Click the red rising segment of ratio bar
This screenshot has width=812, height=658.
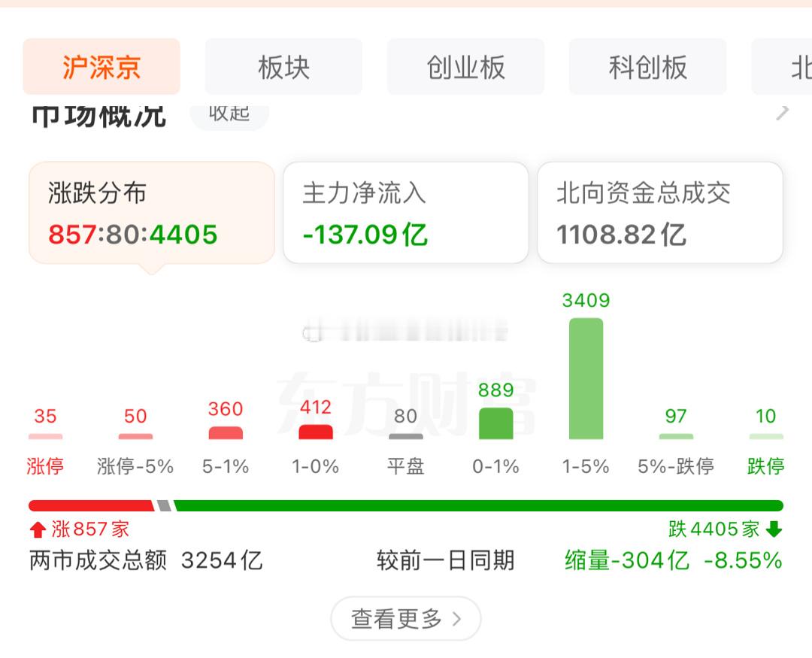coord(91,505)
